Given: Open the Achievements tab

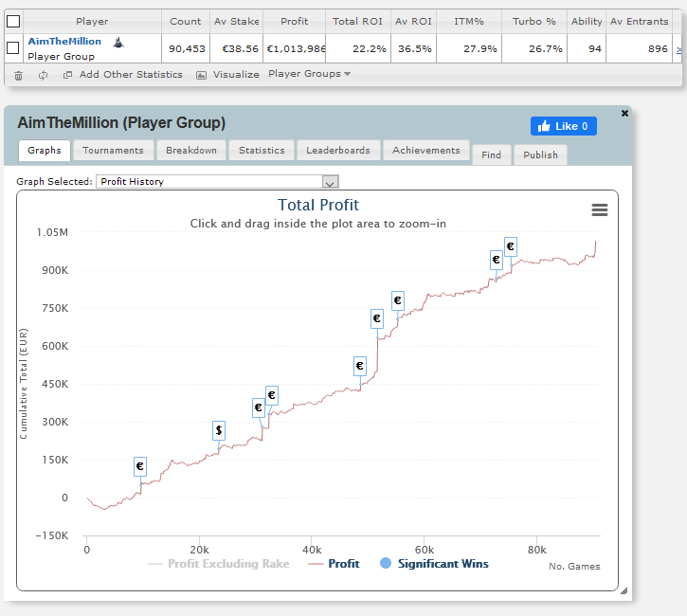Looking at the screenshot, I should [x=426, y=151].
